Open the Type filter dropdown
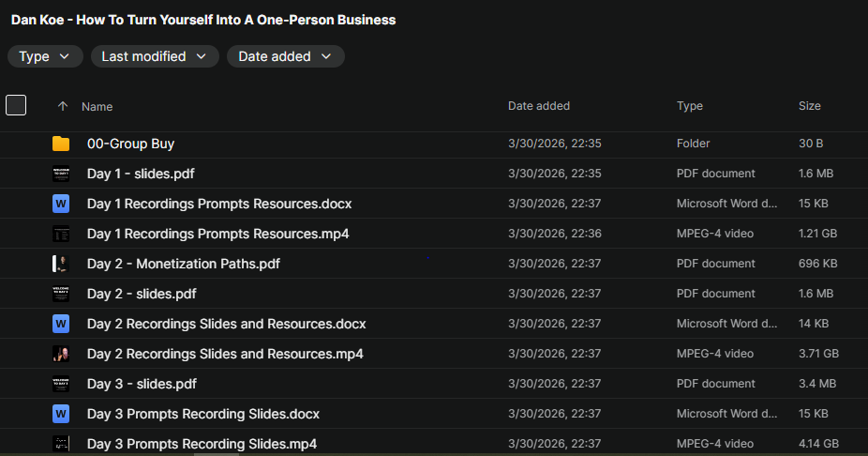 click(45, 56)
